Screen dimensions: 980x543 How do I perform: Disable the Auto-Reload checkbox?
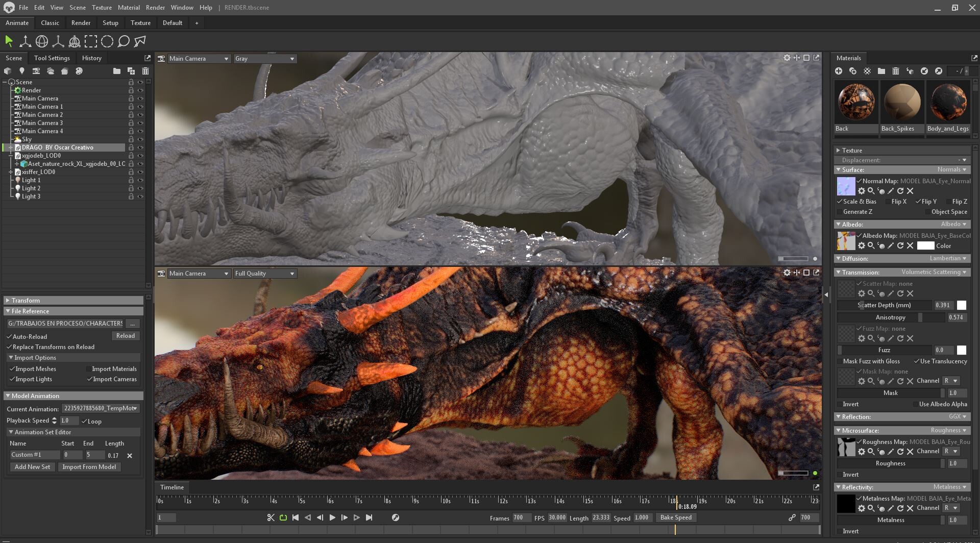(x=10, y=337)
